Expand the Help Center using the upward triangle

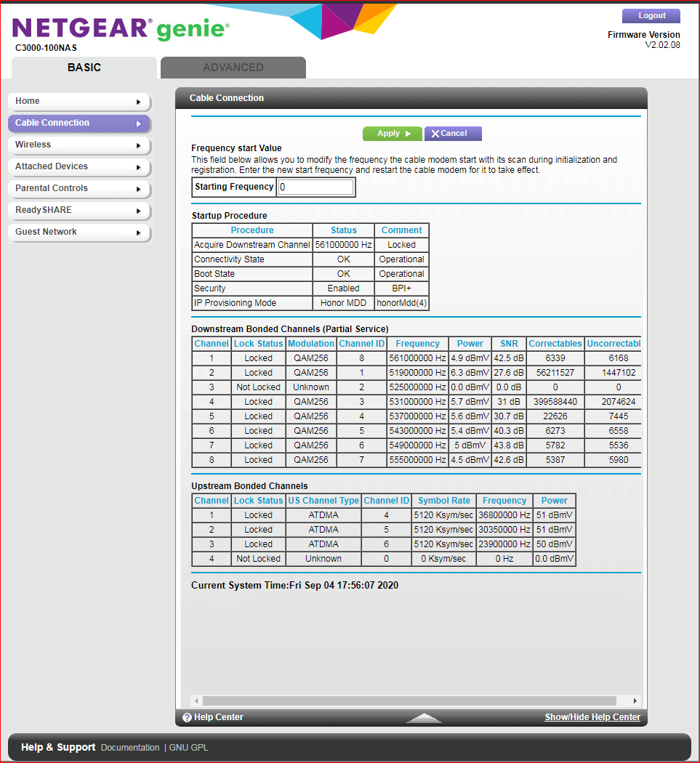424,717
